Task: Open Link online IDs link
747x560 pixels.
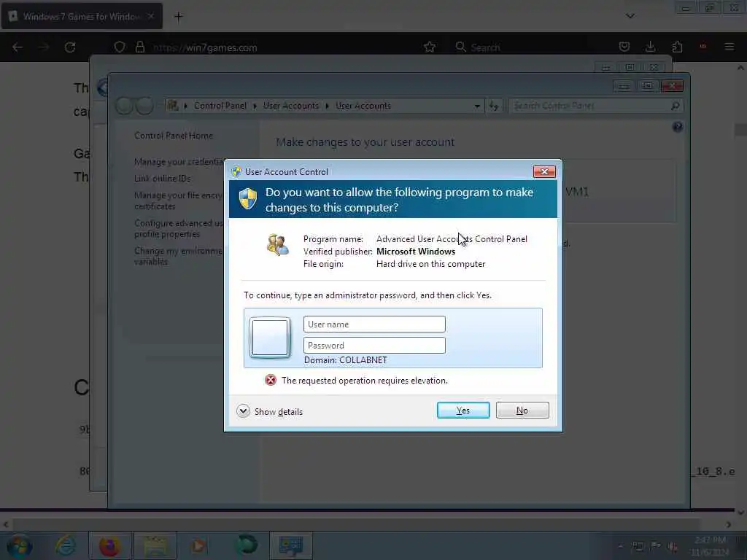Action: click(163, 179)
